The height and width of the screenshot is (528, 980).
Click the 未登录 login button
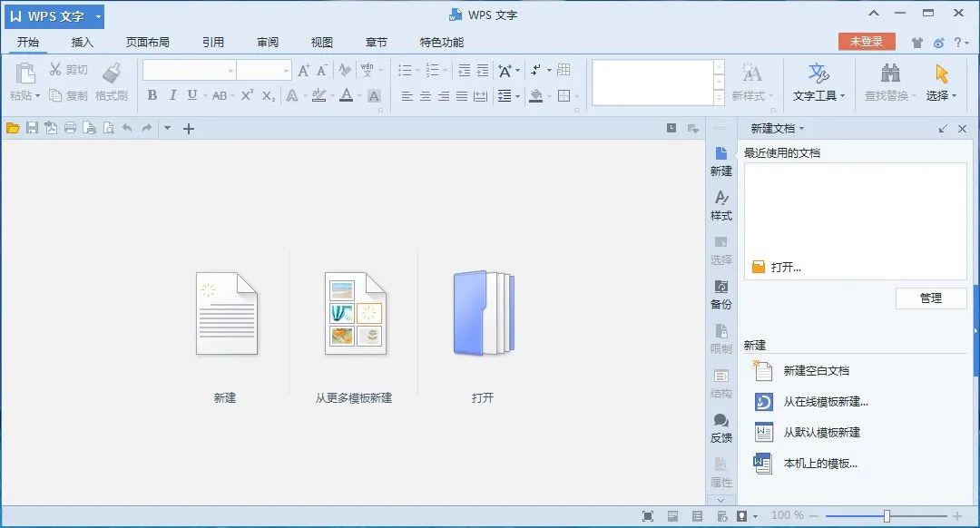pos(867,42)
